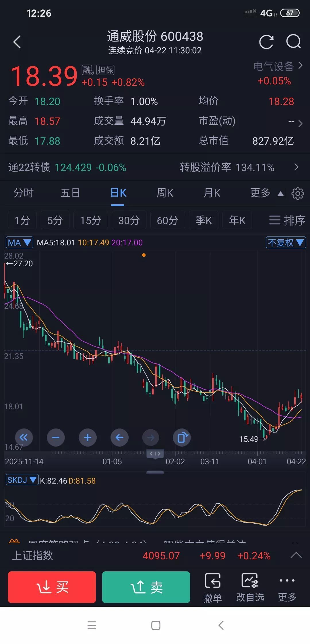Select 60分 period chip
The width and height of the screenshot is (310, 644).
[168, 220]
